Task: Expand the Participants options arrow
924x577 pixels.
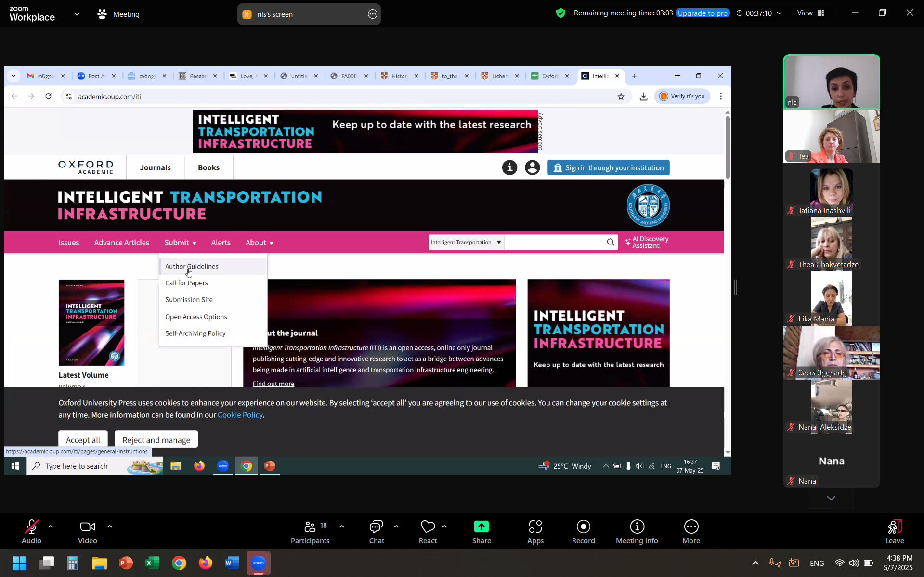Action: click(342, 526)
